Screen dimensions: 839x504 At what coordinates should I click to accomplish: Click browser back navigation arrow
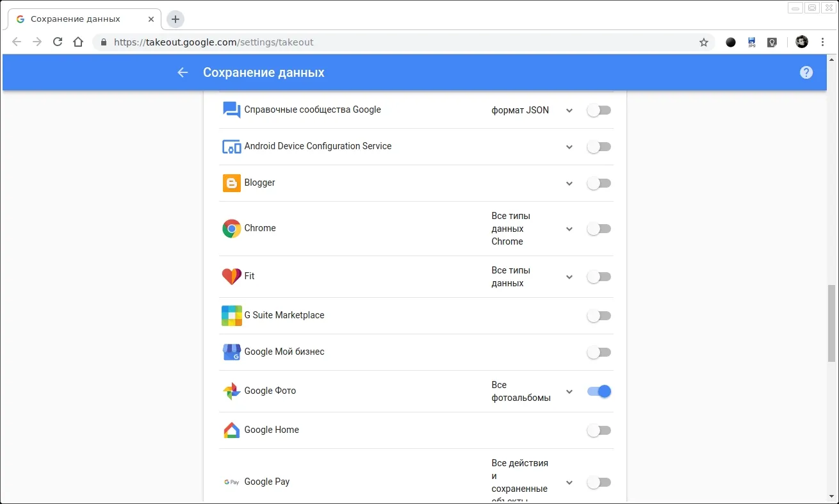click(17, 42)
